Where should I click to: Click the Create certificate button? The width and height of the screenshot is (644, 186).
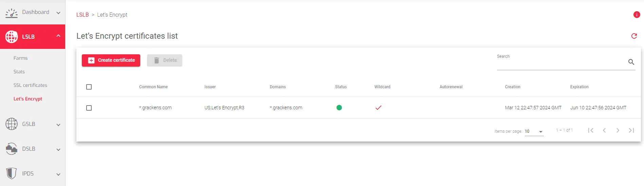click(111, 60)
